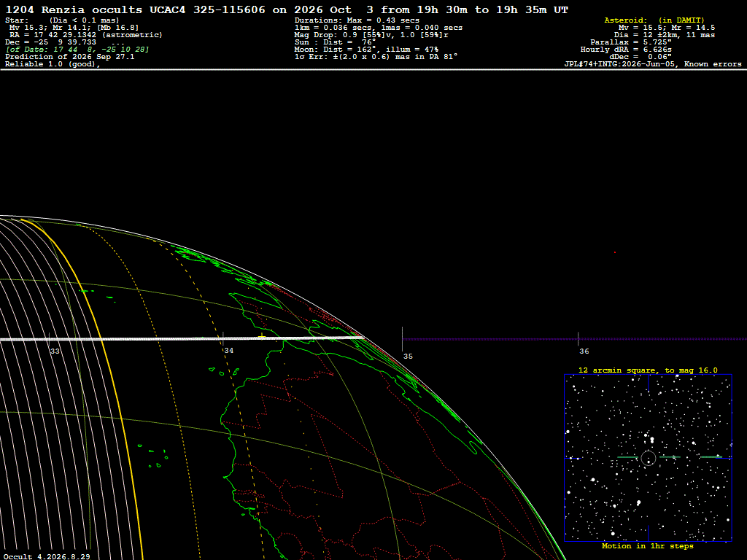Click the yellow cross marker on path

click(x=262, y=337)
